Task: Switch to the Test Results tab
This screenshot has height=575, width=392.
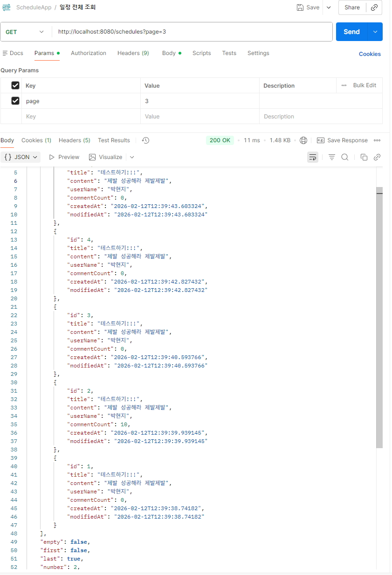Action: tap(114, 140)
